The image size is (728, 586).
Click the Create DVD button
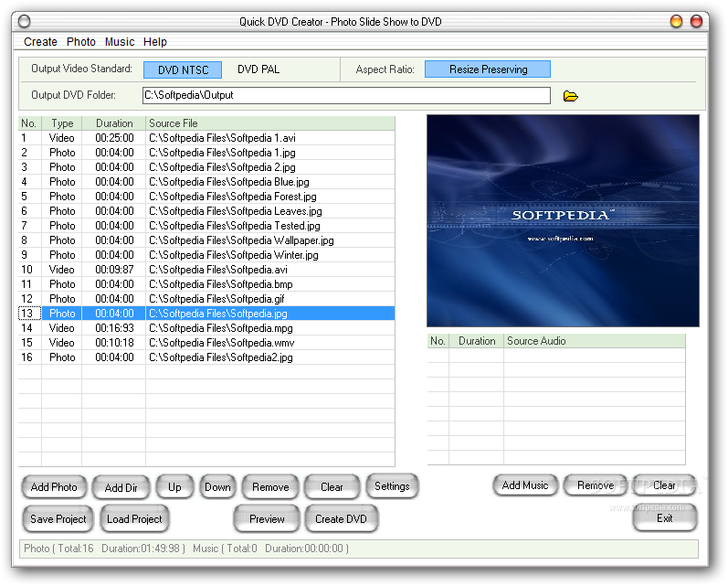pos(341,518)
